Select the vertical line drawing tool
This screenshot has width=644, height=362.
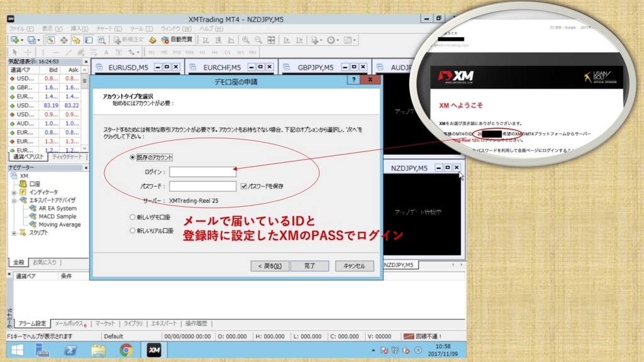click(43, 52)
